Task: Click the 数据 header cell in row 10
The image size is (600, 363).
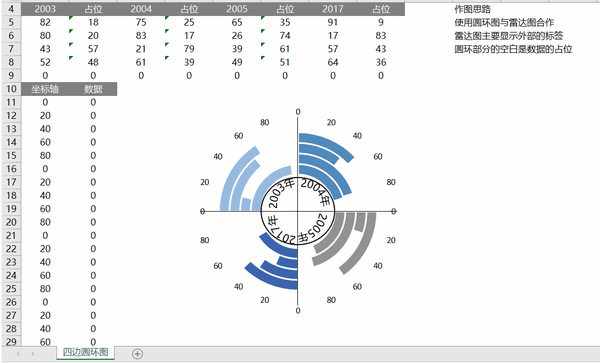Action: (93, 89)
